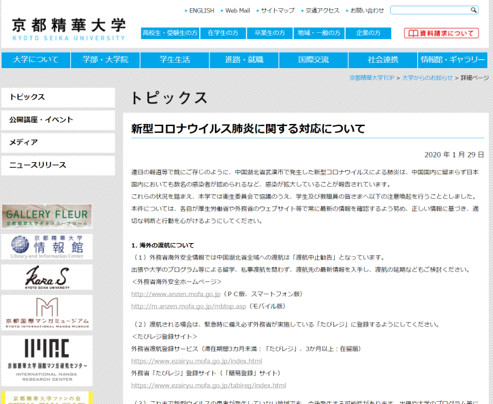Open the 国際交流 menu
The image size is (493, 404).
(313, 60)
